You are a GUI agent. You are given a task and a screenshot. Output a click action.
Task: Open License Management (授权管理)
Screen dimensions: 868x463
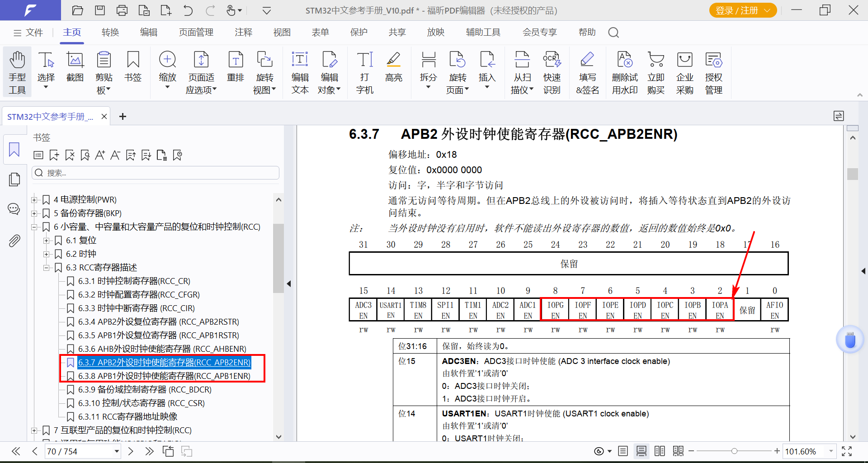pyautogui.click(x=714, y=72)
